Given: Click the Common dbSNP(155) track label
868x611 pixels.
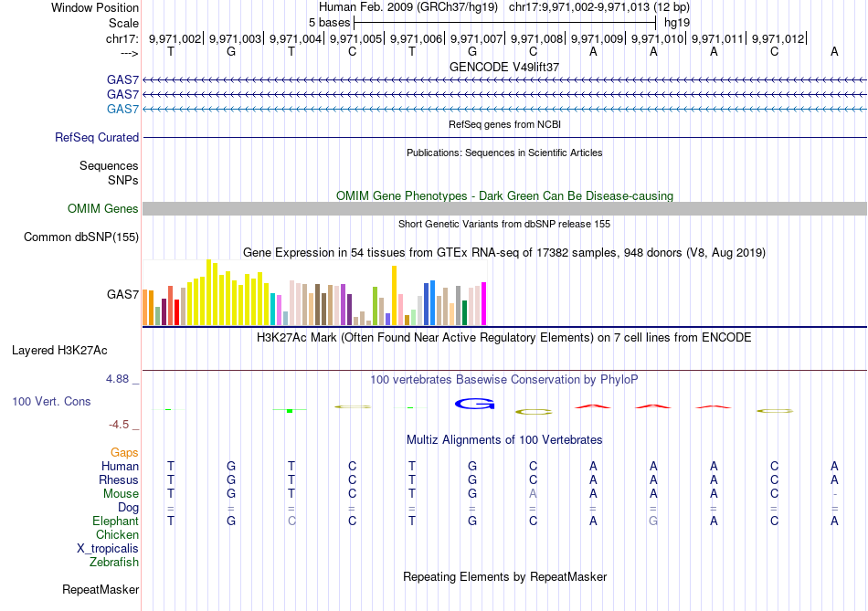Looking at the screenshot, I should pos(81,237).
